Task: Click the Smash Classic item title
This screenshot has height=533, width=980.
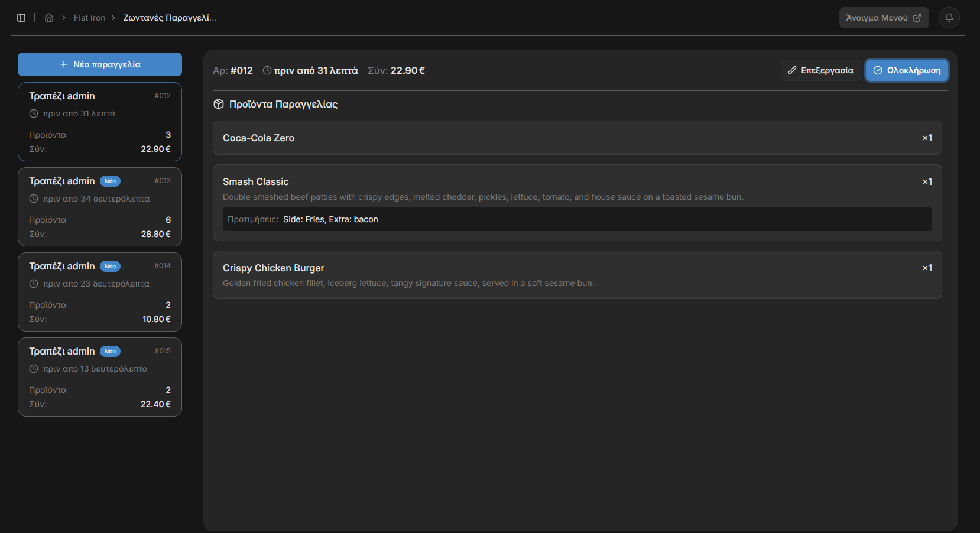Action: 255,181
